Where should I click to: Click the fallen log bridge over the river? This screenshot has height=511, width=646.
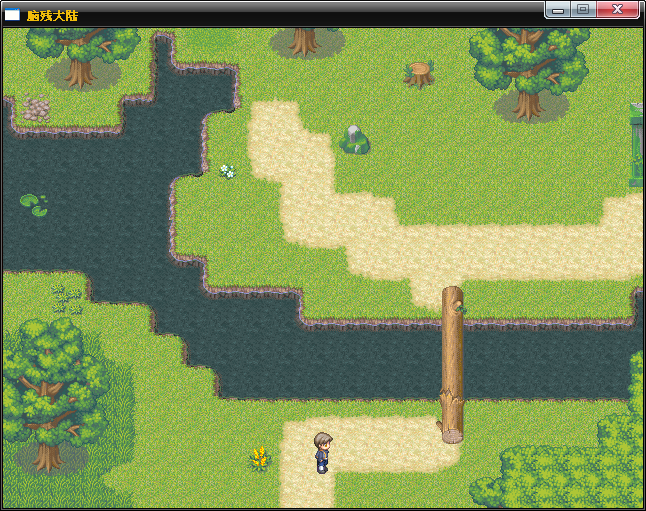pyautogui.click(x=452, y=365)
